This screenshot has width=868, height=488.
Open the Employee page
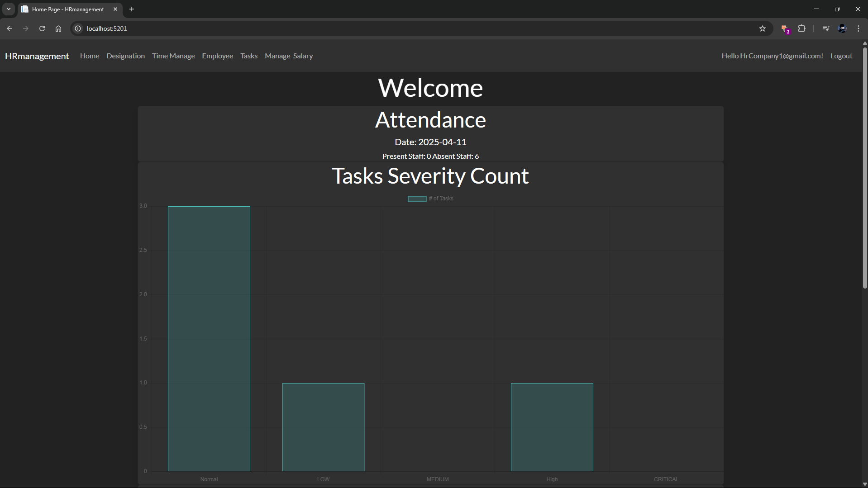click(x=218, y=56)
